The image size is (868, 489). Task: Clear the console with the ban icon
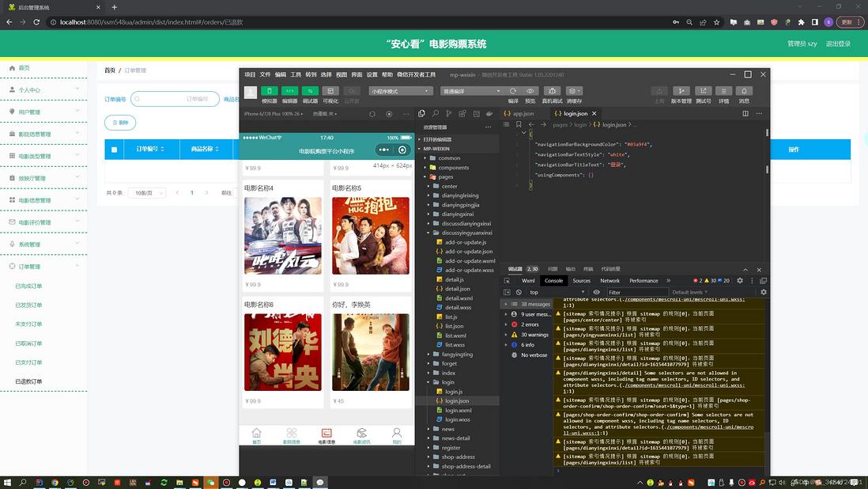(x=519, y=293)
